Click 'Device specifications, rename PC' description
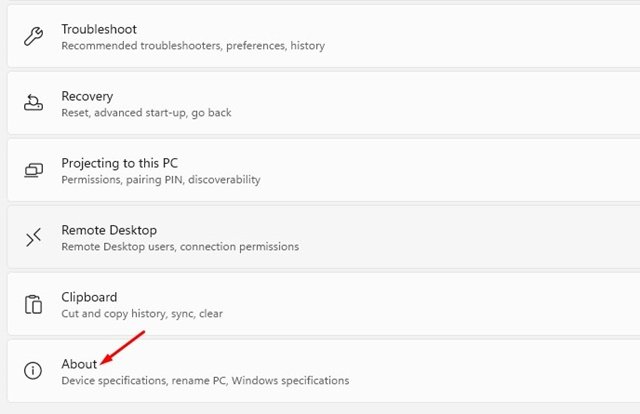 tap(144, 381)
